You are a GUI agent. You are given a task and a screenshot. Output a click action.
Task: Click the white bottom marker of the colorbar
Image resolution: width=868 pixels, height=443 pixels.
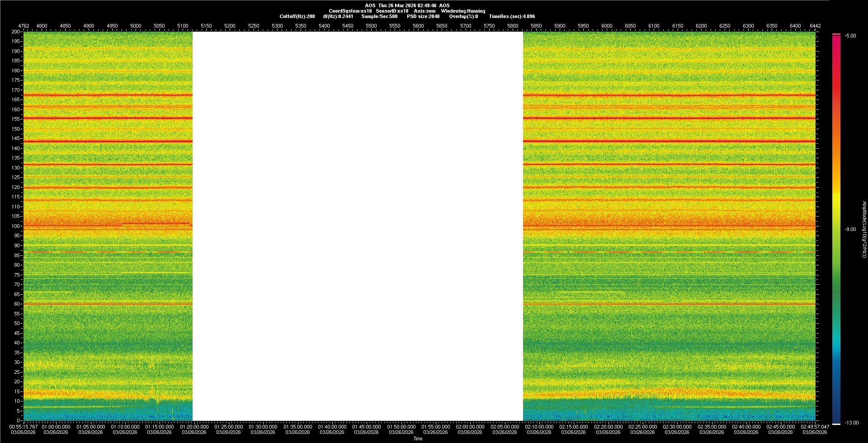pyautogui.click(x=836, y=424)
